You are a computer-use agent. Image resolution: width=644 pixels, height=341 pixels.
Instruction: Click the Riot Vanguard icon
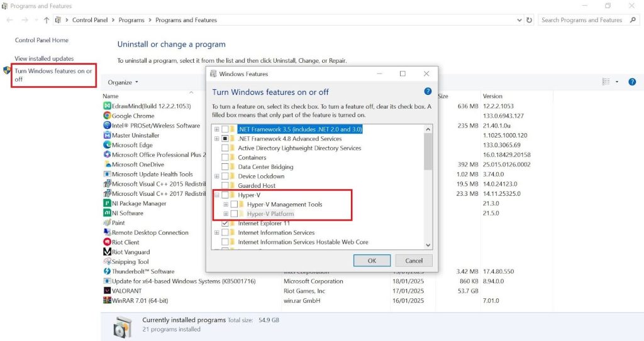(107, 252)
